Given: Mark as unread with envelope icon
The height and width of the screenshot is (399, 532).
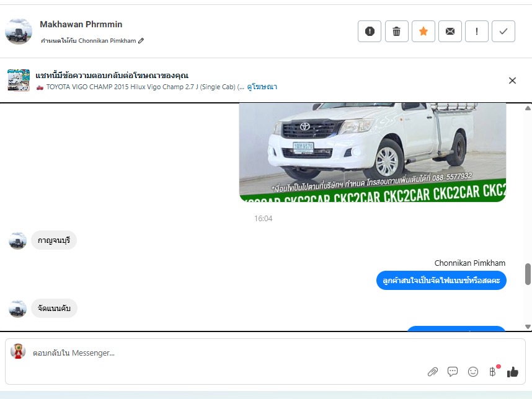Looking at the screenshot, I should pyautogui.click(x=450, y=31).
